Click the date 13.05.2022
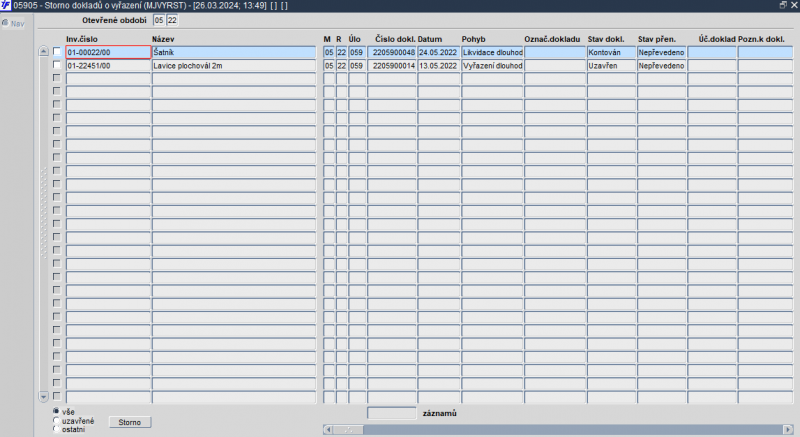This screenshot has width=800, height=437. pyautogui.click(x=438, y=65)
